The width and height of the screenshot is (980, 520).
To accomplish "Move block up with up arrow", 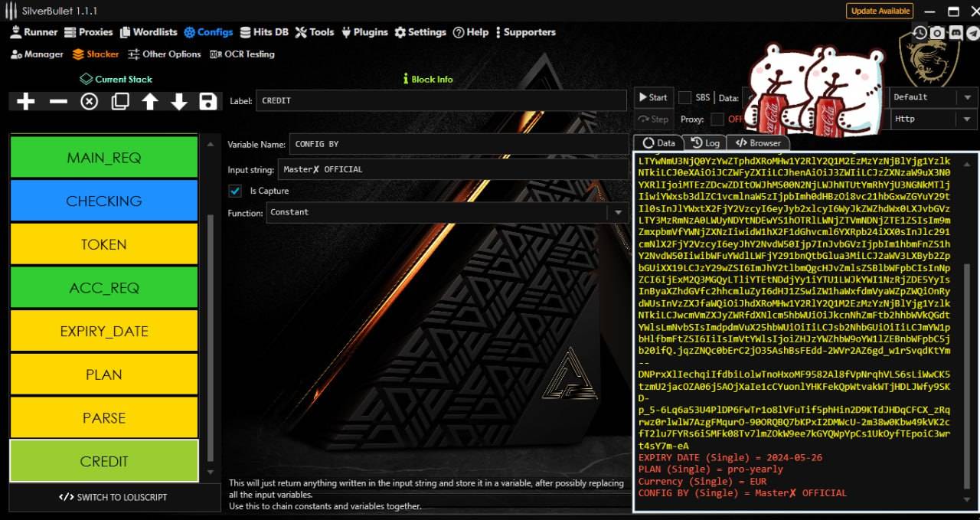I will tap(149, 101).
